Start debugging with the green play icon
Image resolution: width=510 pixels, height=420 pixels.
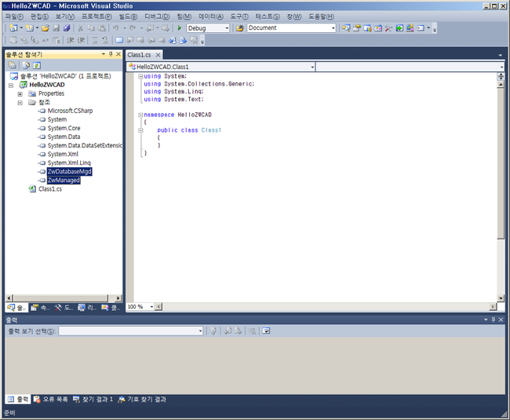pos(179,28)
